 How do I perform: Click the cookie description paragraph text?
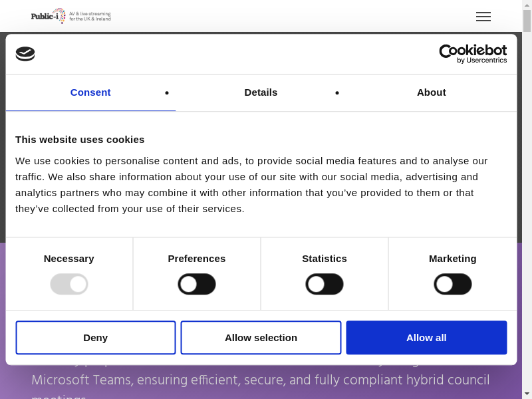[x=253, y=184]
